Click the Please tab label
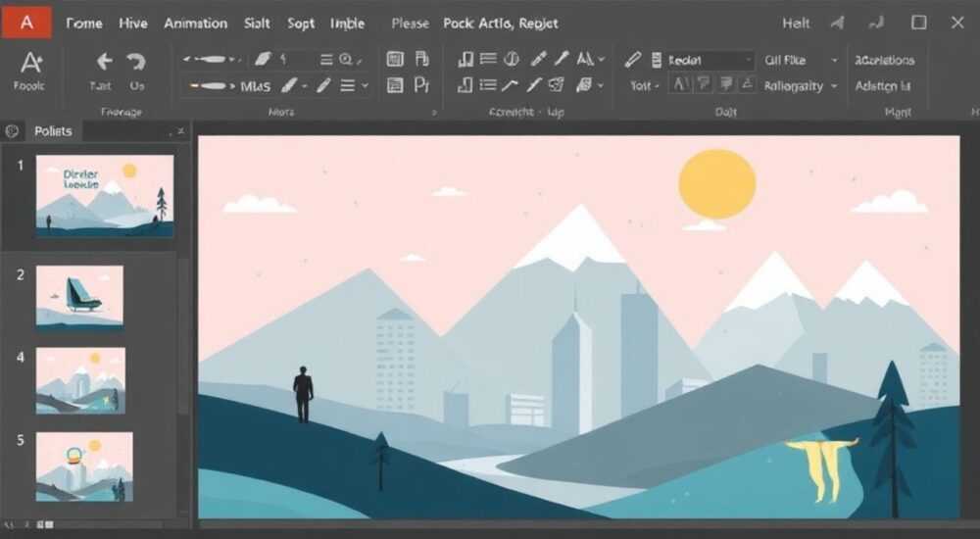The image size is (980, 539). coord(410,24)
